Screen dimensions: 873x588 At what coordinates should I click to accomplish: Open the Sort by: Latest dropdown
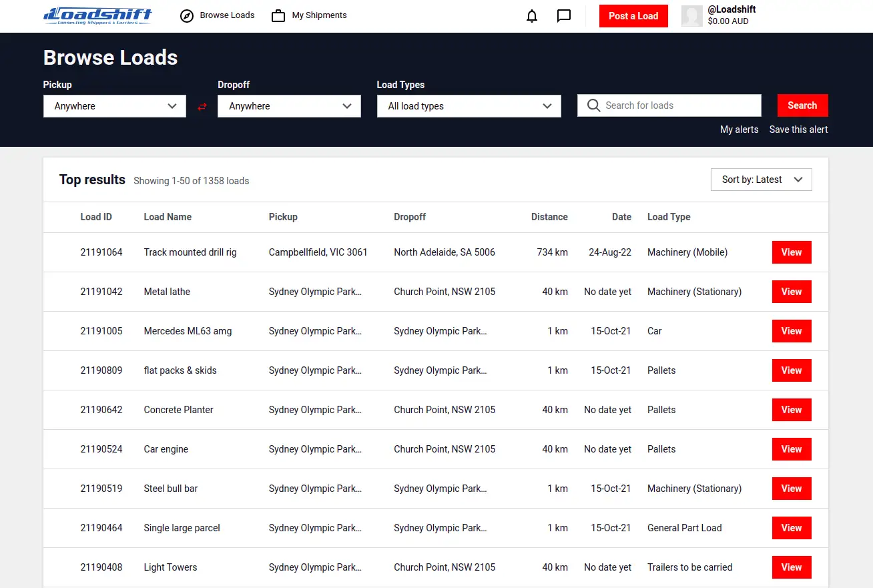(761, 180)
